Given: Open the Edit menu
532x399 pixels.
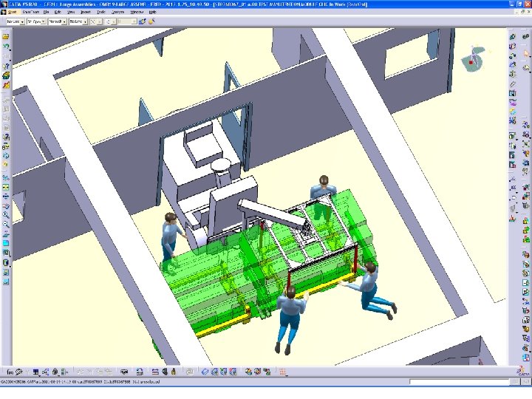Looking at the screenshot, I should tap(58, 12).
